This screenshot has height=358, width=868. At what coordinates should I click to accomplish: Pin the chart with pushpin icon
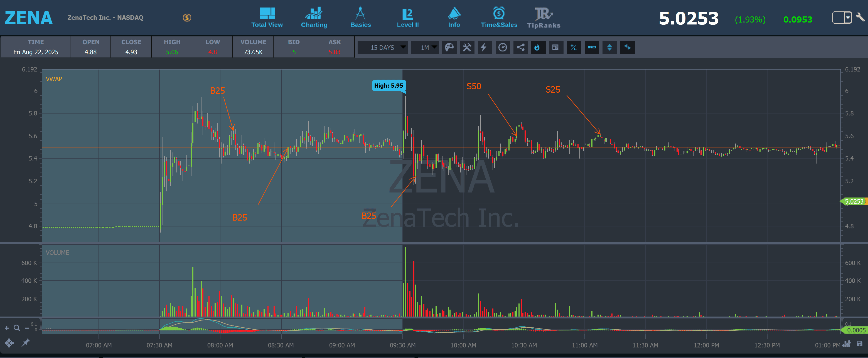(x=26, y=343)
